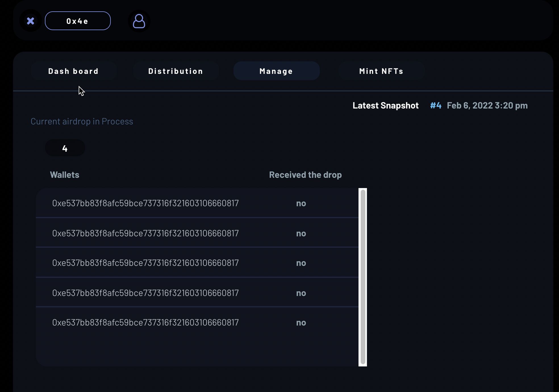Click the 0x4e wallet address button
559x392 pixels.
78,21
